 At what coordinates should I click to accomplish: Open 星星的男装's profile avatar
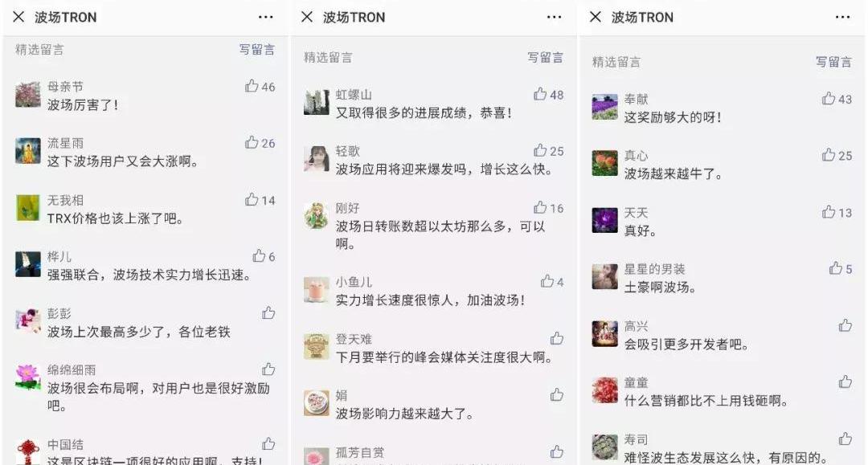pyautogui.click(x=604, y=276)
